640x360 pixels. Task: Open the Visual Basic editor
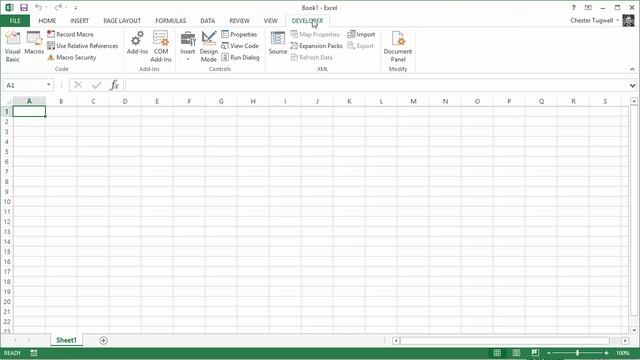[12, 47]
